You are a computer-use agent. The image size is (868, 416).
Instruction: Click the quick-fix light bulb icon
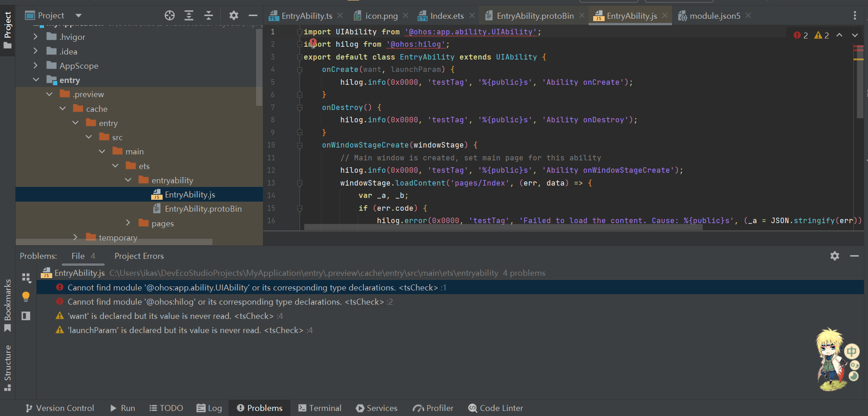(26, 297)
